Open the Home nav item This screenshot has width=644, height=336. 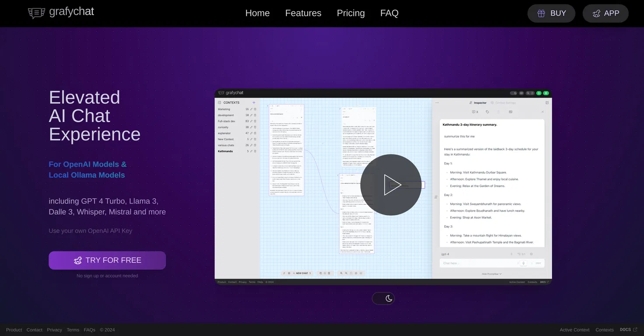[258, 13]
